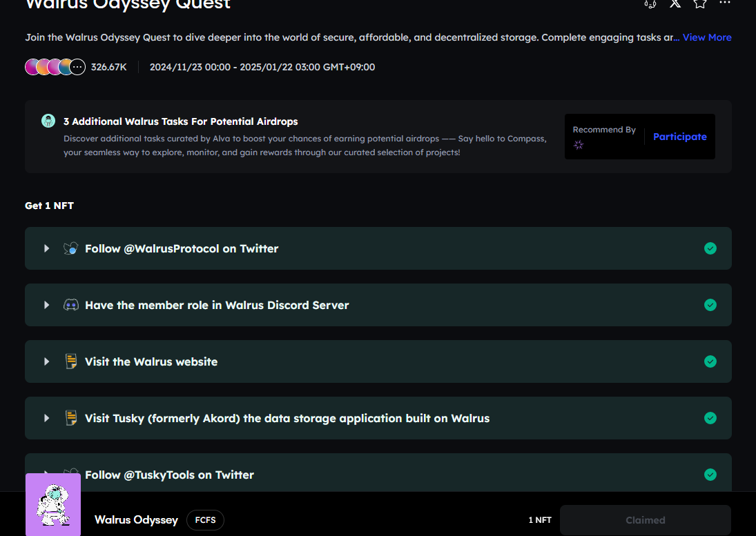Click the Alva avatar in the airdrop banner
Viewport: 756px width, 536px height.
pyautogui.click(x=48, y=121)
